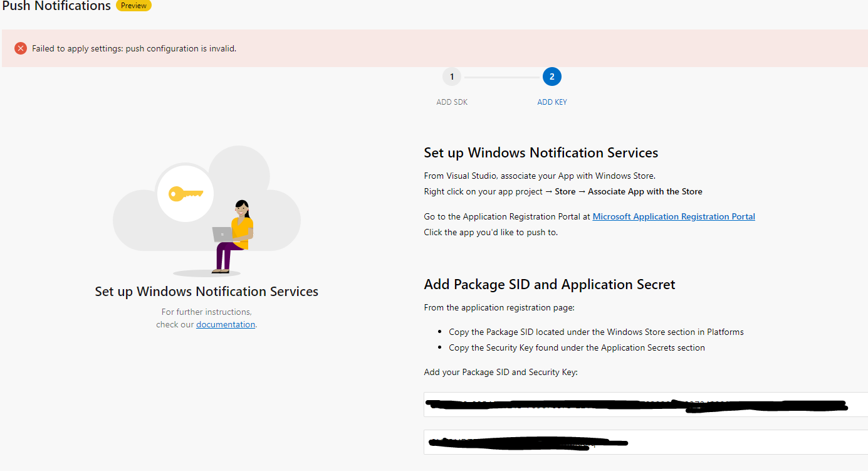Switch to the ADD SDK step label
The height and width of the screenshot is (471, 868).
[x=452, y=101]
